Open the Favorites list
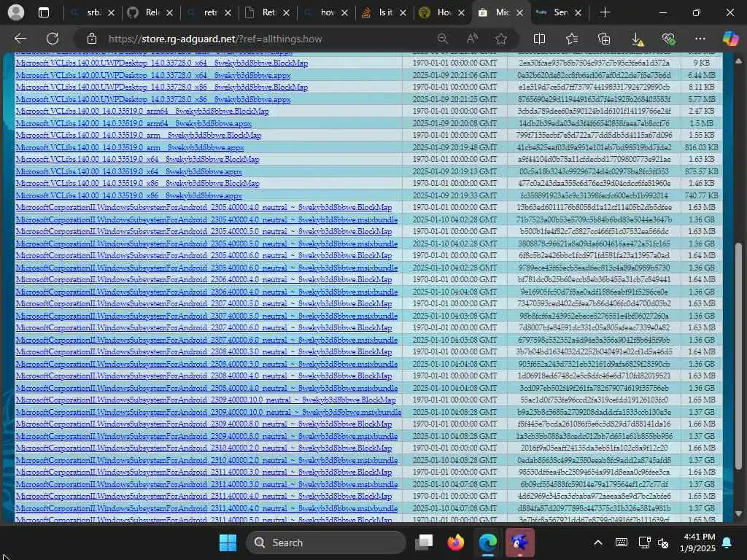The width and height of the screenshot is (747, 560). (572, 39)
